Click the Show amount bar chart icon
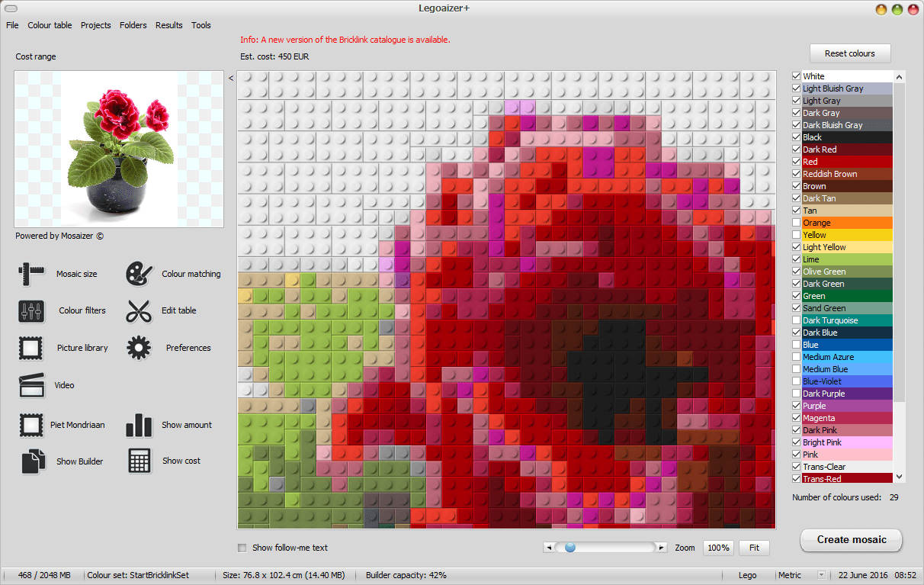Viewport: 924px width, 585px height. coord(139,425)
